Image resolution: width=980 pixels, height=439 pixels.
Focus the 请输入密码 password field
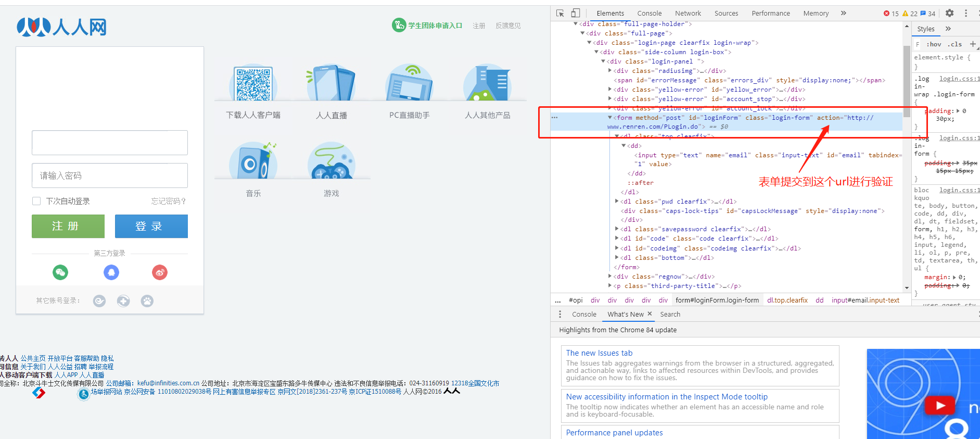pyautogui.click(x=110, y=175)
